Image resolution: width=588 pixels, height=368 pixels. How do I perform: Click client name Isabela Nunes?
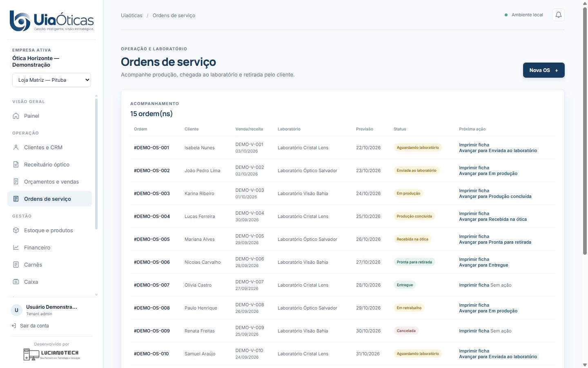tap(199, 148)
